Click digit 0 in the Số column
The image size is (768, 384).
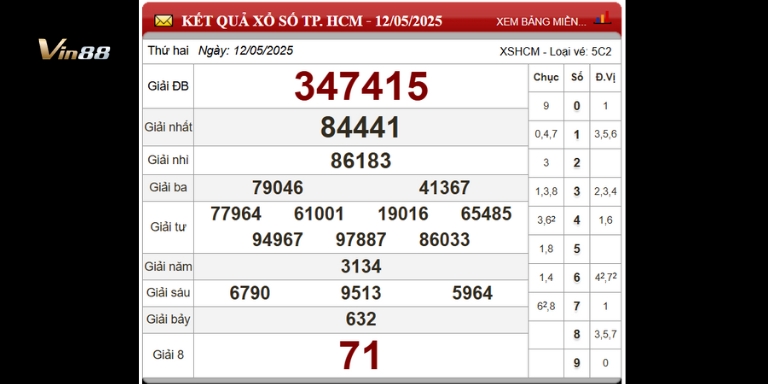point(577,106)
